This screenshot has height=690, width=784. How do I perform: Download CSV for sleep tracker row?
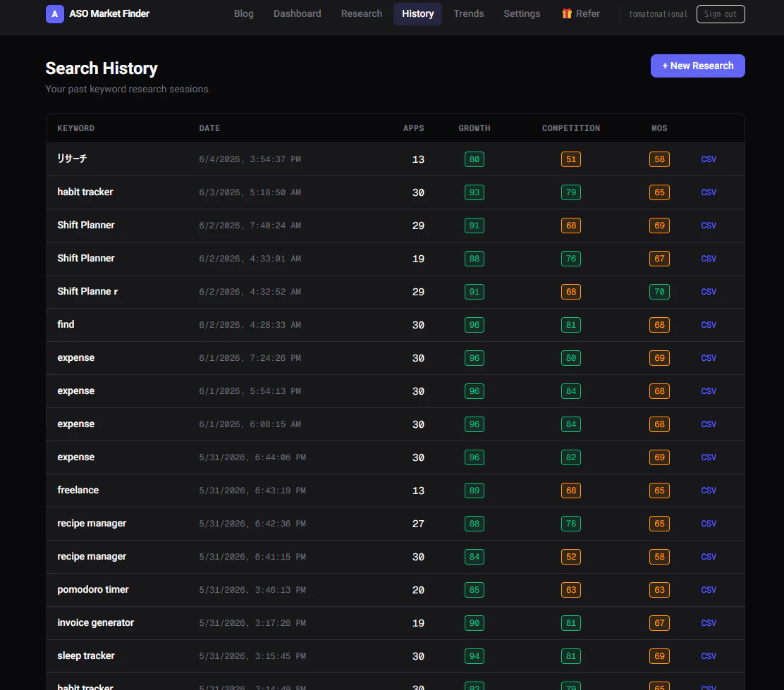709,656
